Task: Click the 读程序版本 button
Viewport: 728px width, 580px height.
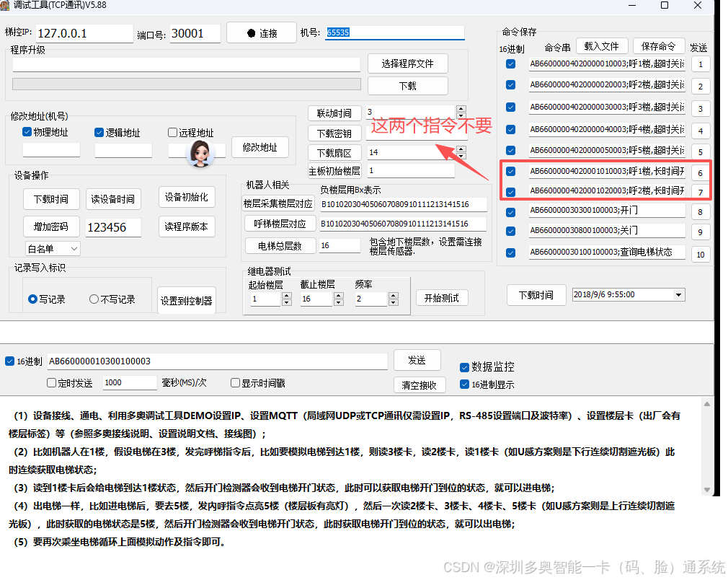Action: point(187,227)
